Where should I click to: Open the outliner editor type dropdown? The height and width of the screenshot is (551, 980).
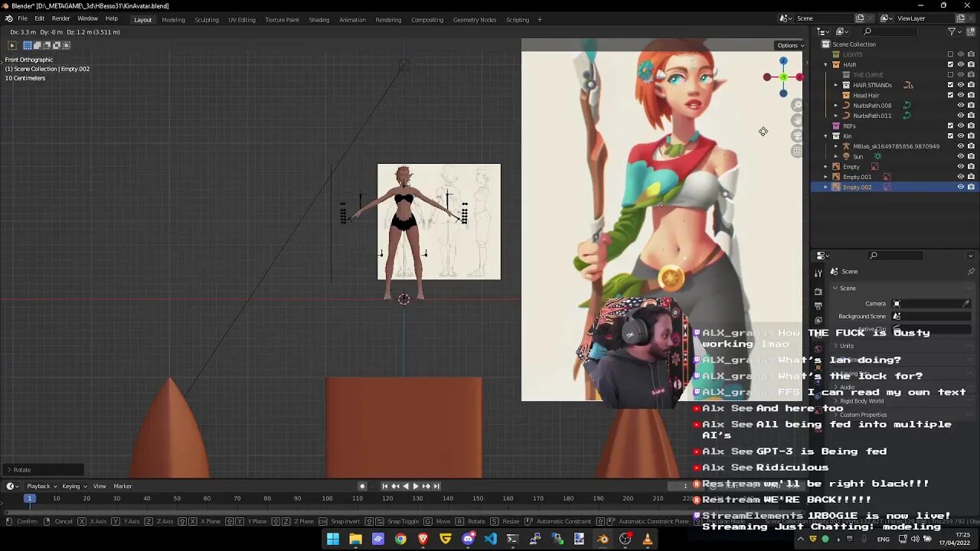coord(824,31)
